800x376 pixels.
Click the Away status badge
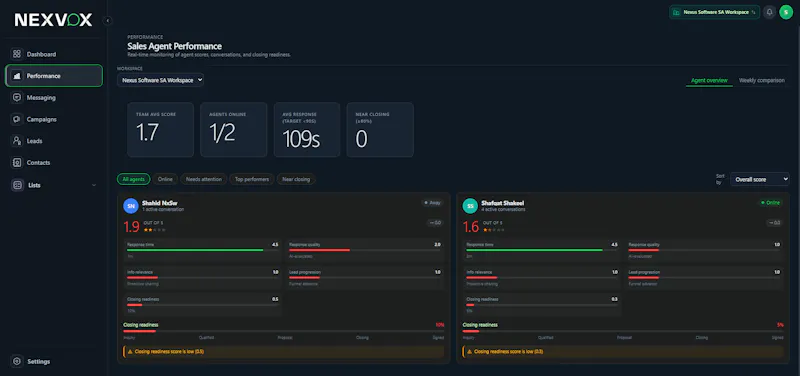(432, 203)
